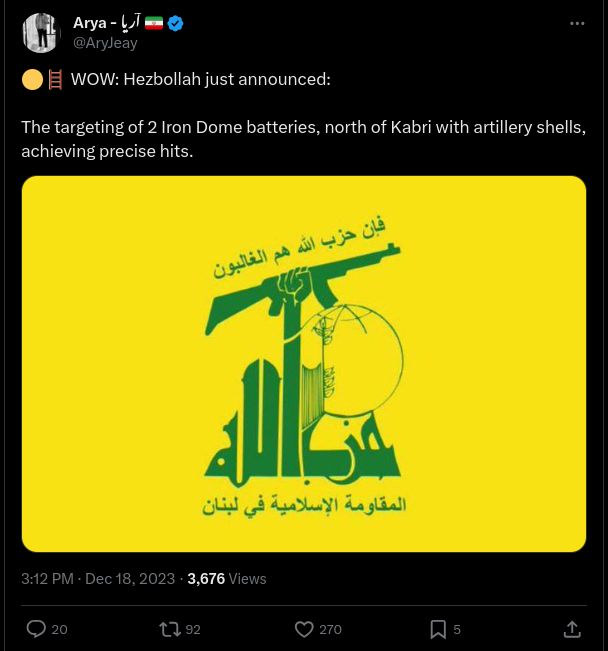This screenshot has height=651, width=608.
Task: Open the @AryJeay handle link
Action: pyautogui.click(x=105, y=42)
